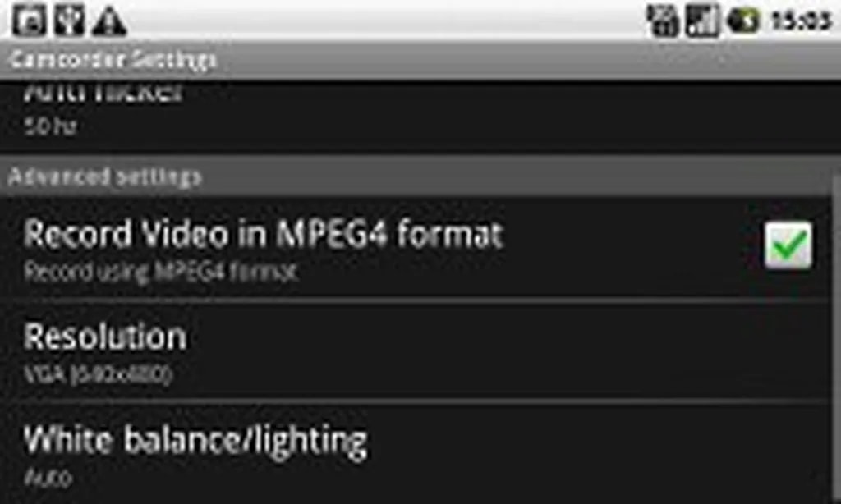Open the Resolution setting
This screenshot has width=841, height=504.
tap(416, 351)
